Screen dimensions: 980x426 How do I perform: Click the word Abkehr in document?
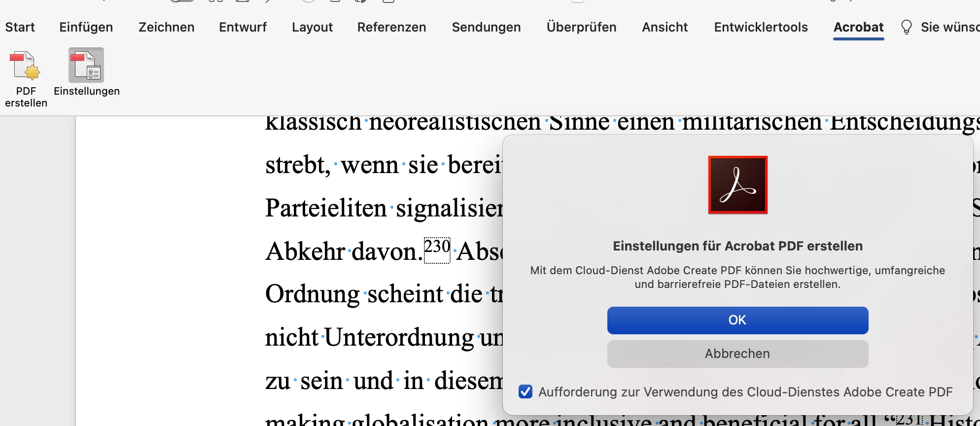coord(305,251)
